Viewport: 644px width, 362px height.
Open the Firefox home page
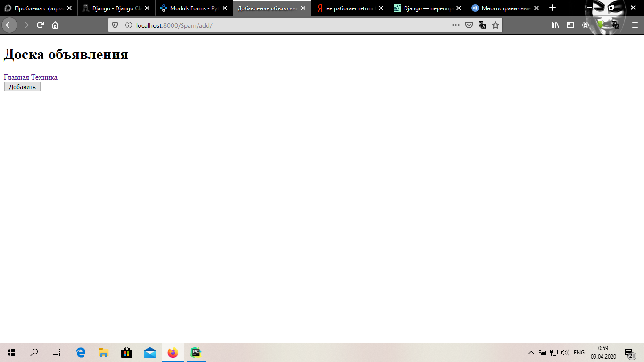coord(55,25)
